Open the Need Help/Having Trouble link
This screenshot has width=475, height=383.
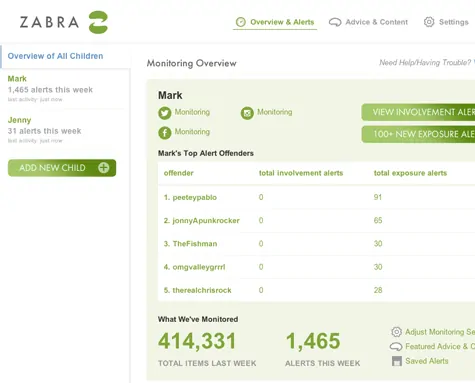pyautogui.click(x=425, y=63)
